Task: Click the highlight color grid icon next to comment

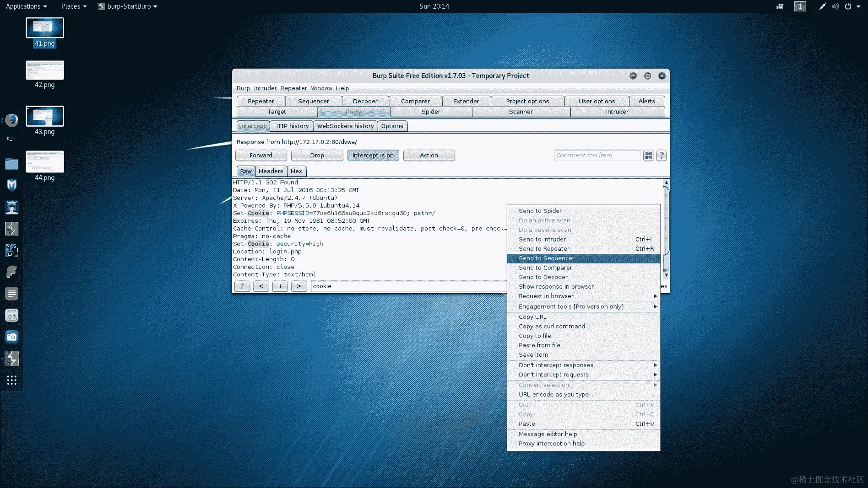Action: tap(648, 156)
